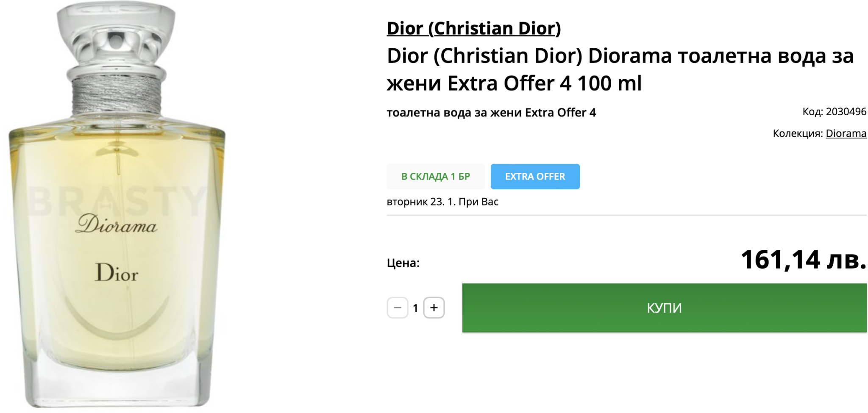Click the Колекция label text
868x413 pixels.
pos(798,133)
